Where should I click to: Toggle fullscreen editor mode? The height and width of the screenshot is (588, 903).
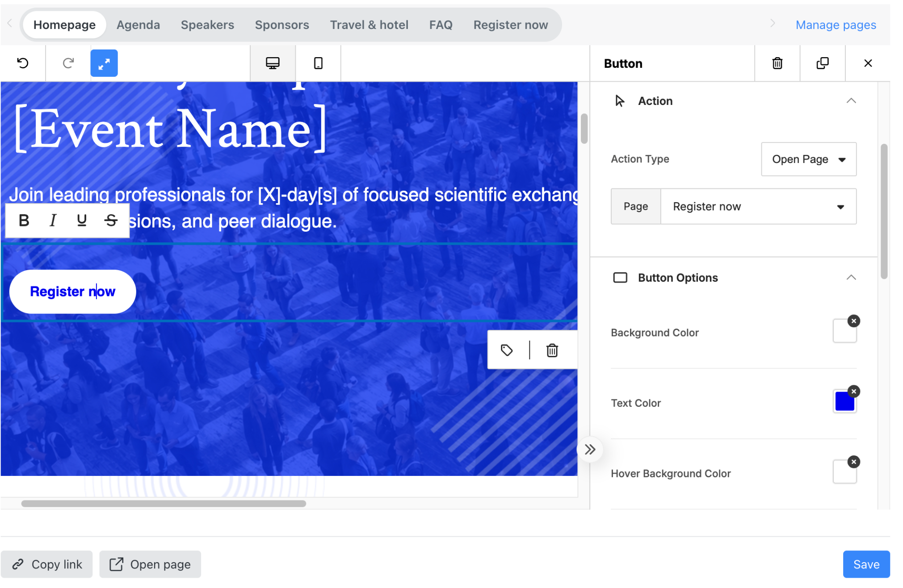[x=104, y=63]
